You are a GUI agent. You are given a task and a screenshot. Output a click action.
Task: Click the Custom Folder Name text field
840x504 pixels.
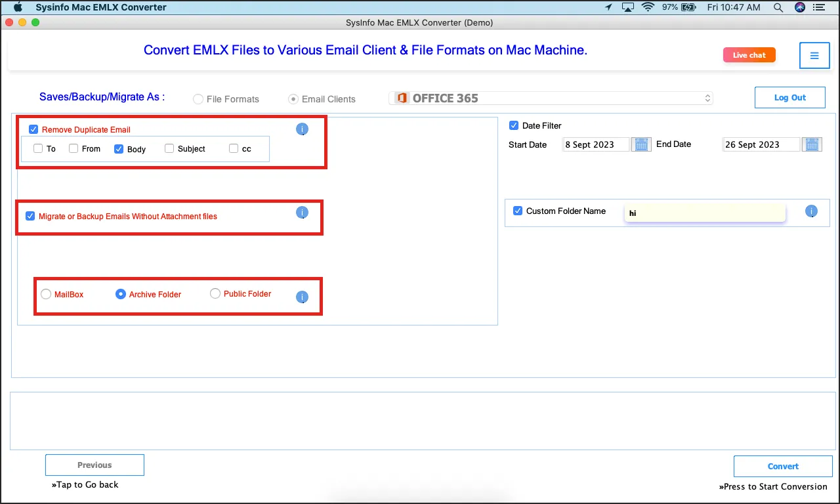tap(705, 213)
